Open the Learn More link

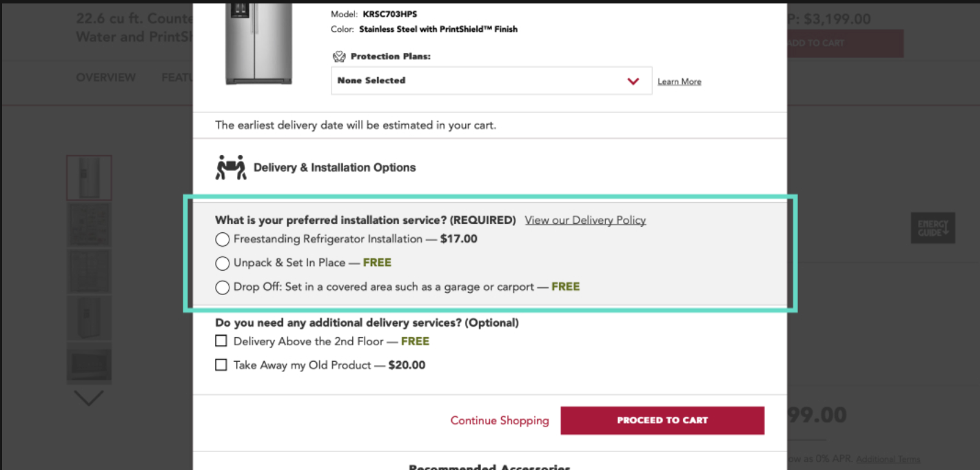[x=679, y=82]
